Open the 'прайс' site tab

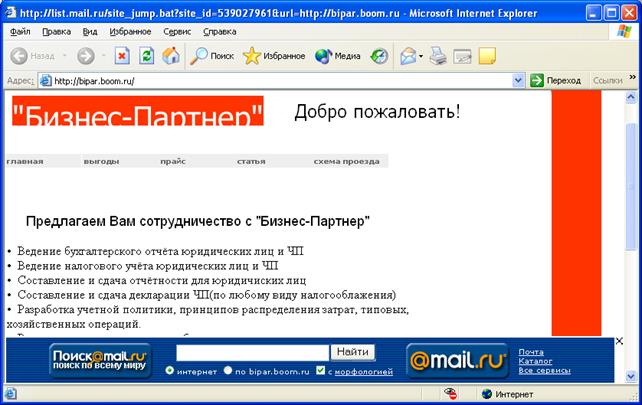tap(173, 161)
